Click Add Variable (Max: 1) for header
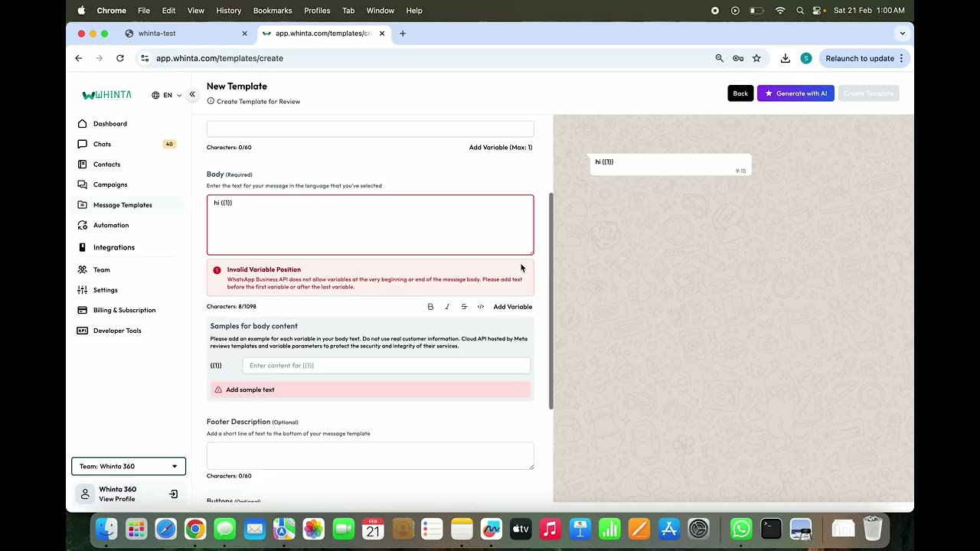980x551 pixels. (x=501, y=147)
